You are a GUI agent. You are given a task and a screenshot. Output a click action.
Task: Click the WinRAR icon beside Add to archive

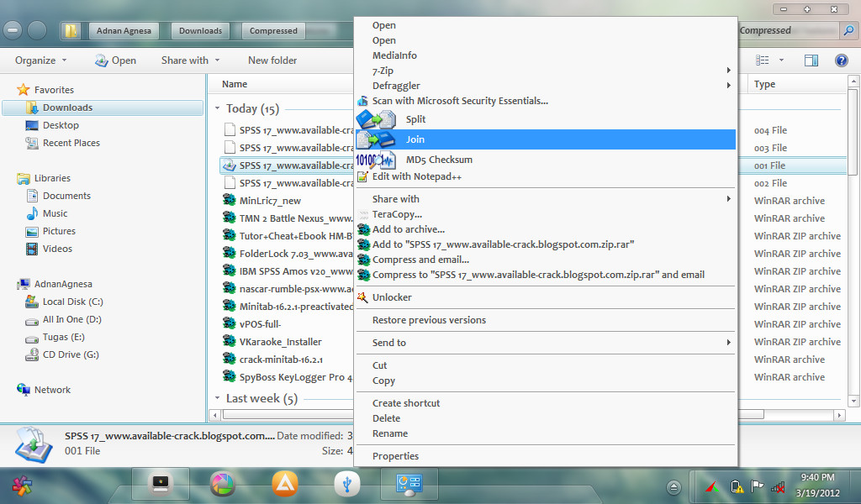(363, 229)
